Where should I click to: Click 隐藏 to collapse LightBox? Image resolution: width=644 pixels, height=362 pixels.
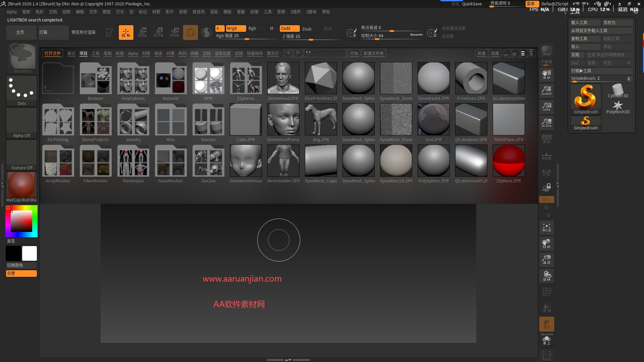click(x=495, y=53)
